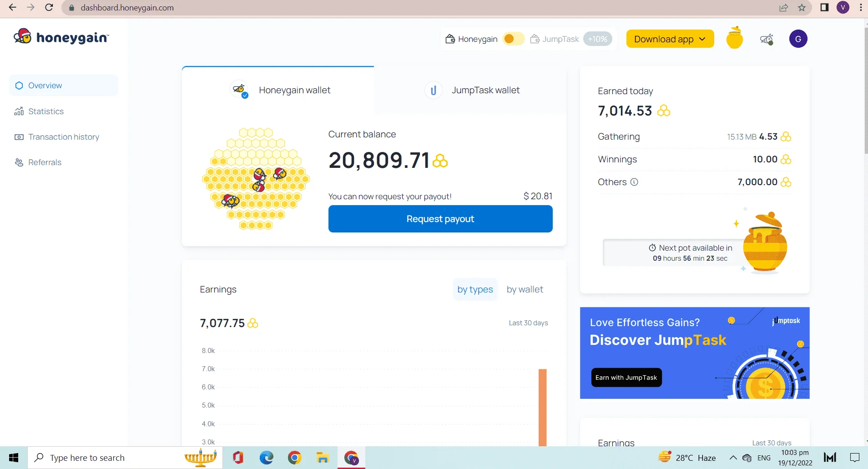Launch Microsoft Office from the taskbar
868x469 pixels.
[238, 458]
